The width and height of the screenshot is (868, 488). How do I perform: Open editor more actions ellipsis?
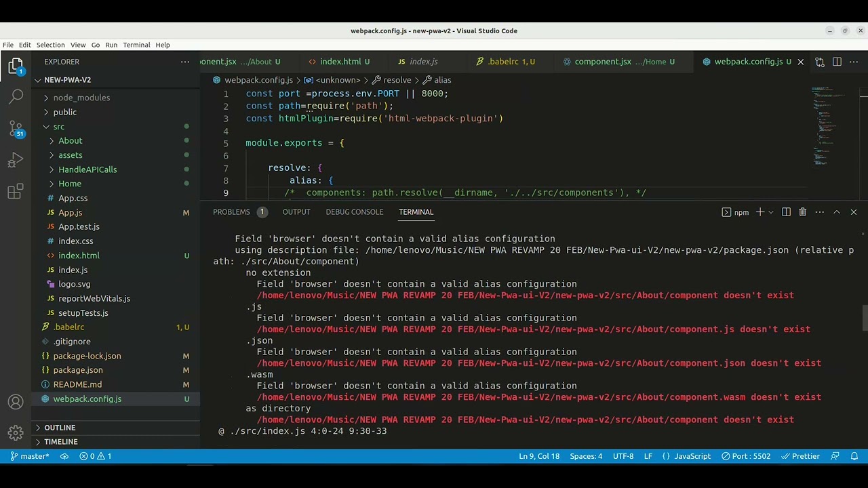coord(854,62)
